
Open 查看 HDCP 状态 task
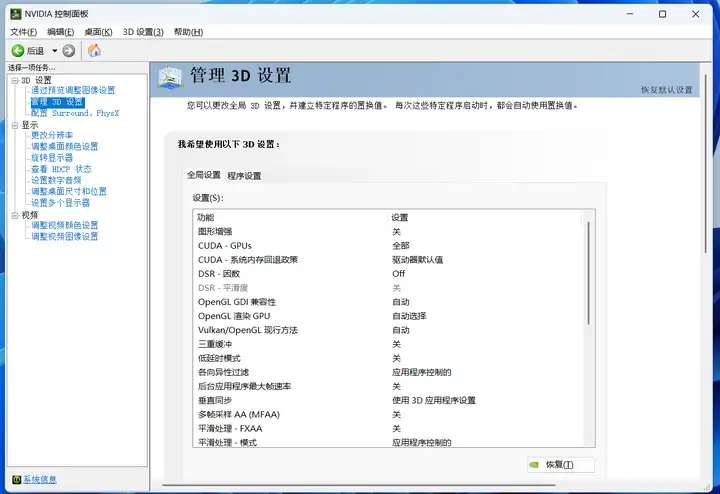point(61,169)
